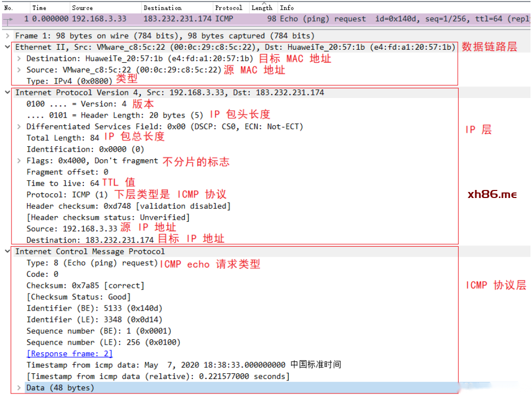Click the Source column header
This screenshot has height=396, width=532.
[82, 8]
